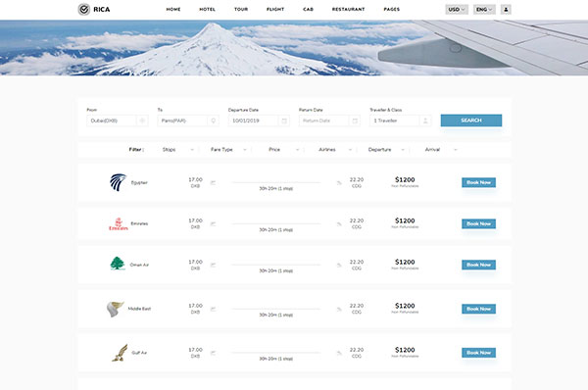The image size is (588, 390).
Task: Open the USD currency dropdown
Action: point(457,10)
